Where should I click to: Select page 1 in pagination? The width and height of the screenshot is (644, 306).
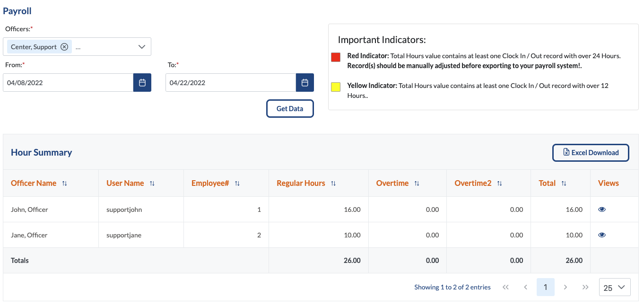pos(545,287)
